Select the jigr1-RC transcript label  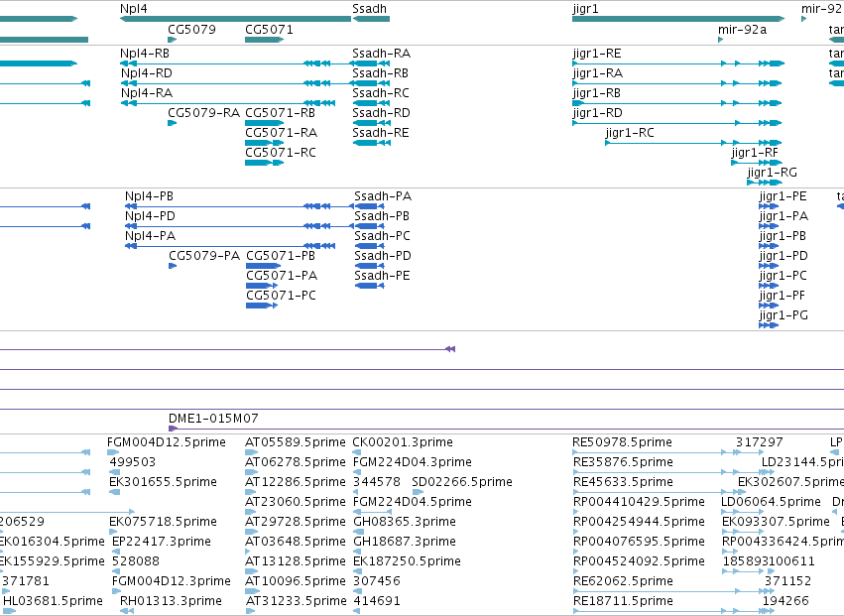click(x=630, y=134)
